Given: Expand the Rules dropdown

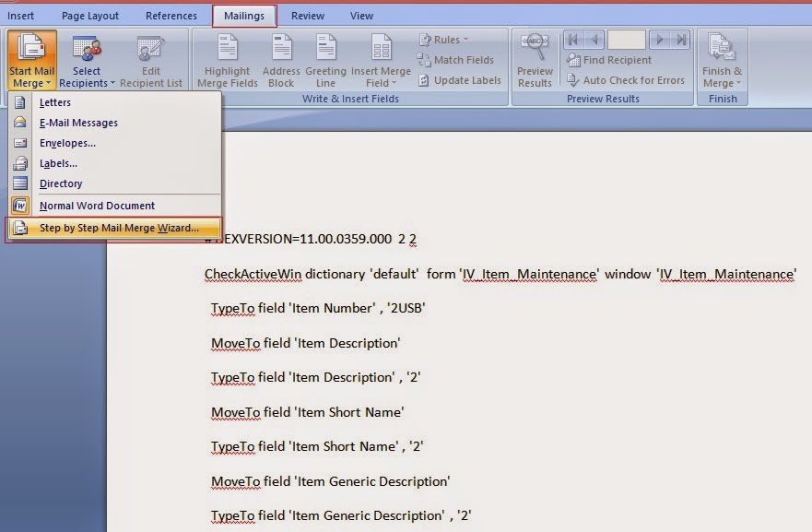Looking at the screenshot, I should click(x=444, y=40).
